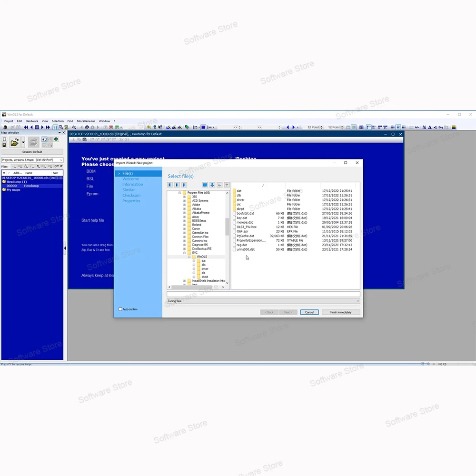This screenshot has height=476, width=476.
Task: Toggle the filter Off button in Map selection
Action: [58, 166]
